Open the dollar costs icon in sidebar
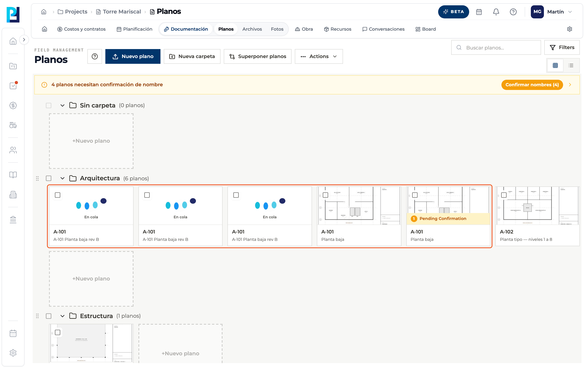 pos(13,105)
